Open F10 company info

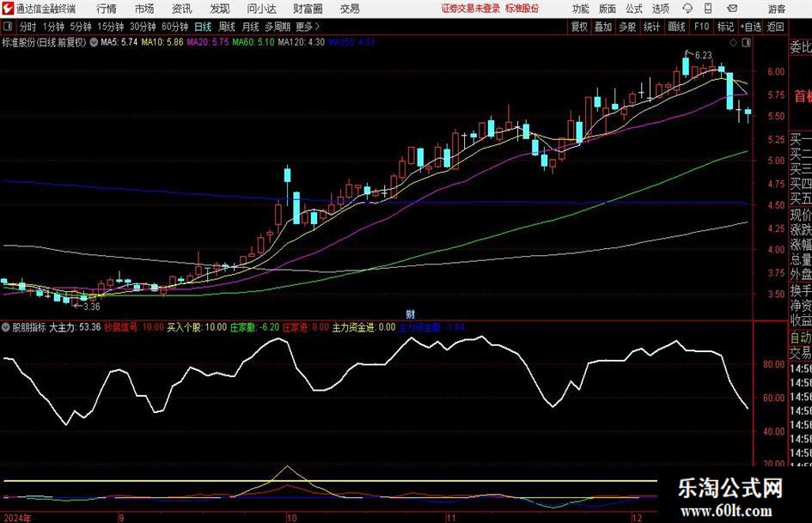pyautogui.click(x=702, y=27)
